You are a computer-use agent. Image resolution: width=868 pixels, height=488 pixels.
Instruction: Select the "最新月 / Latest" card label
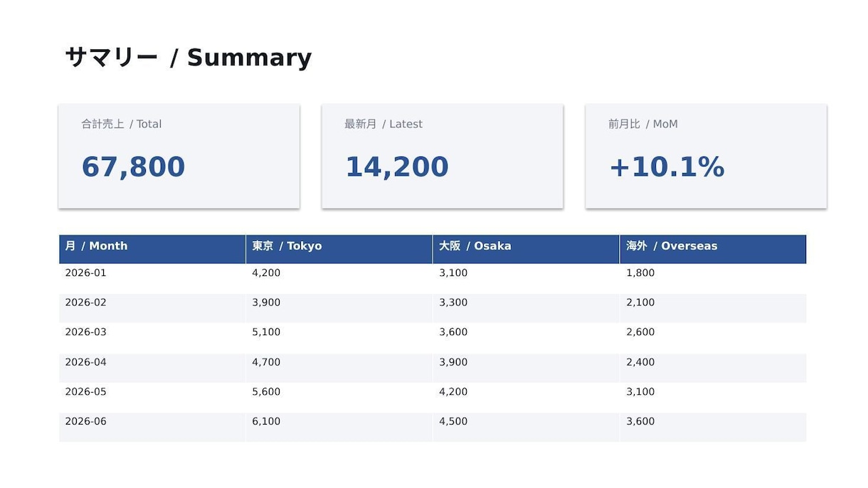pyautogui.click(x=383, y=124)
